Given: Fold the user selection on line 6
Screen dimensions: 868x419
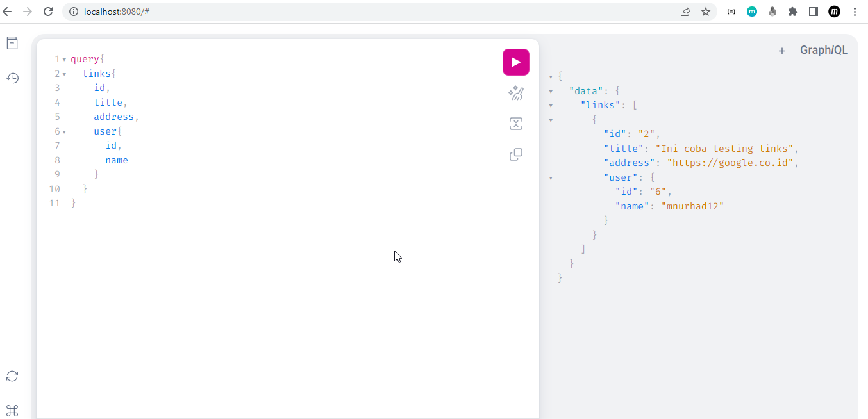Looking at the screenshot, I should click(x=65, y=131).
